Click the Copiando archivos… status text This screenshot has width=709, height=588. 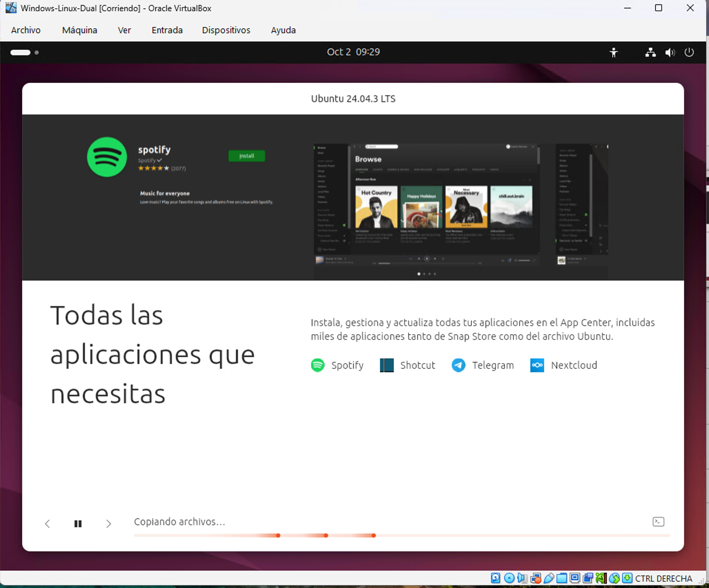[179, 522]
